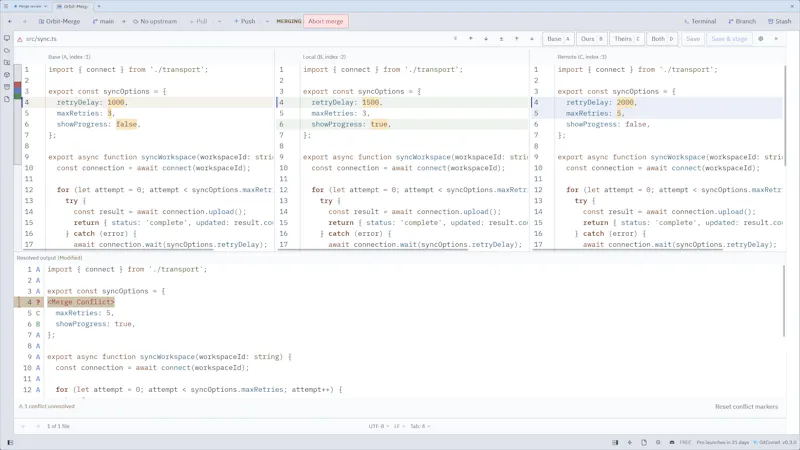The image size is (800, 450).
Task: Click line 4 retryDelay 1500 in Local pane
Action: point(403,103)
